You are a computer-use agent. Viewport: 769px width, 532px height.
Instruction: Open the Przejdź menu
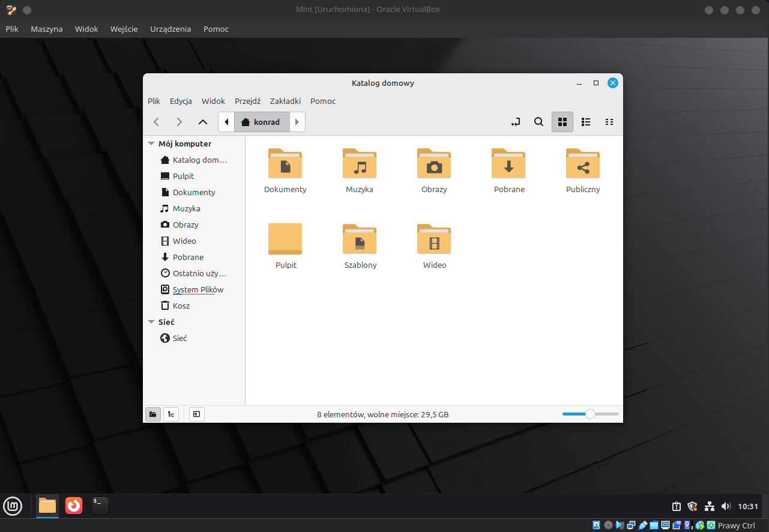[x=247, y=101]
